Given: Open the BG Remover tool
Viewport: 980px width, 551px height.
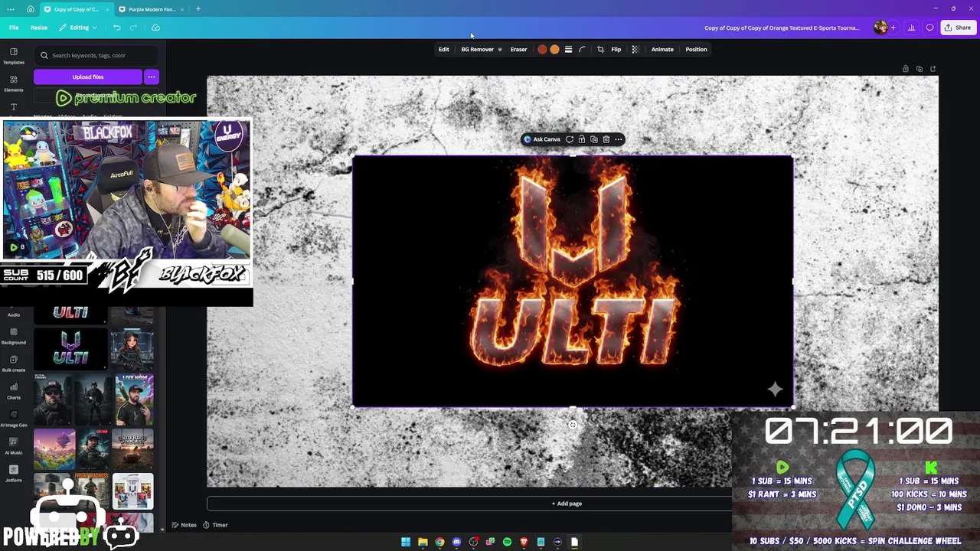Looking at the screenshot, I should [x=482, y=49].
